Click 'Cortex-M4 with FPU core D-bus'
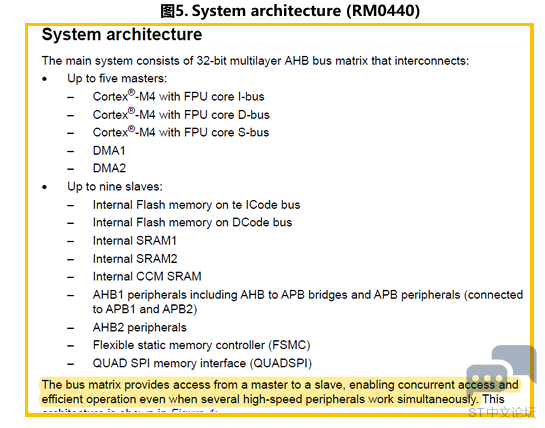545x428 pixels. pyautogui.click(x=181, y=114)
